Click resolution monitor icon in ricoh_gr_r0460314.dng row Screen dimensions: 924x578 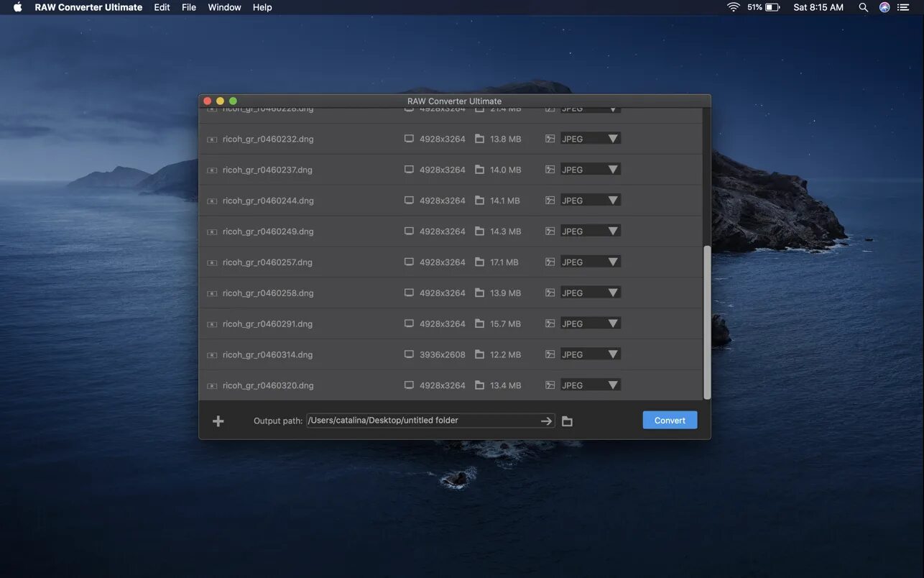pos(409,354)
